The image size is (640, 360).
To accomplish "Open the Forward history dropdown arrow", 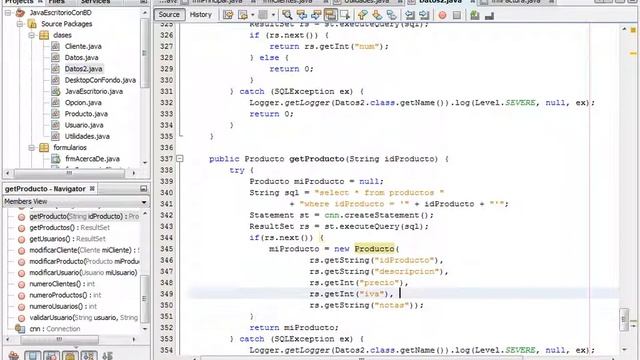I will (273, 15).
